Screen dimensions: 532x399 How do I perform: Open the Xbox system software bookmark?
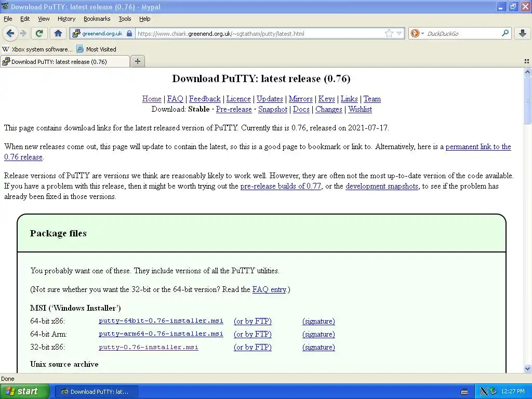tap(37, 49)
